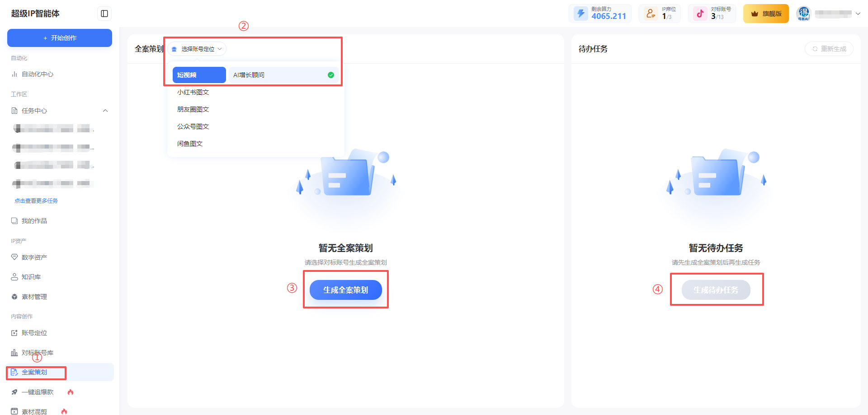Open the 点击查看更多任务 link

pos(36,201)
